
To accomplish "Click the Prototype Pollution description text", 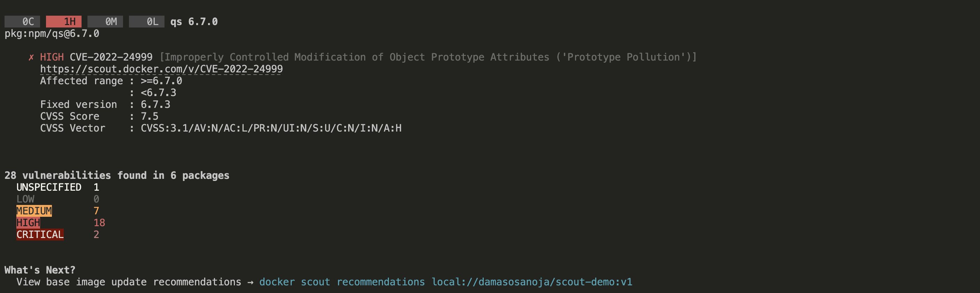I will click(428, 57).
